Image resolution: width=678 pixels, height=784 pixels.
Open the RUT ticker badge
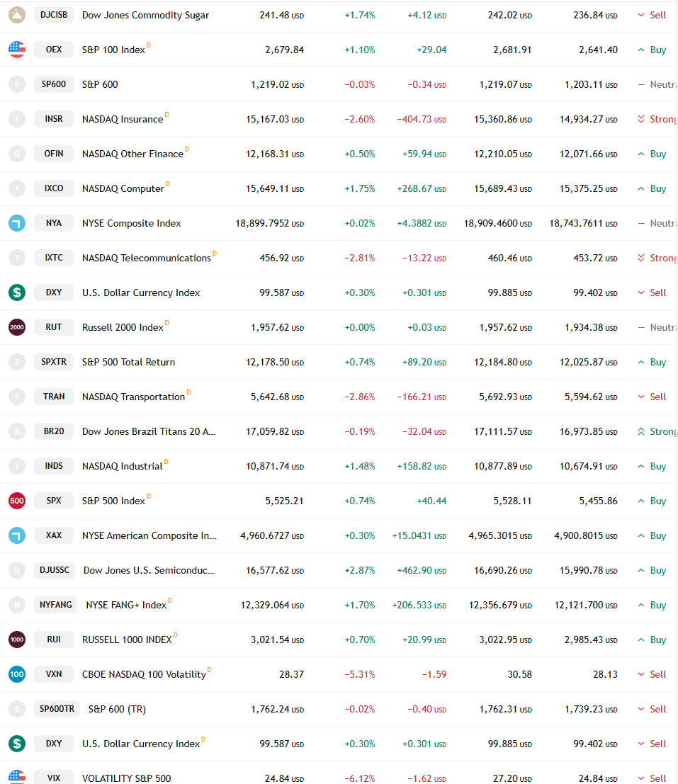[54, 327]
